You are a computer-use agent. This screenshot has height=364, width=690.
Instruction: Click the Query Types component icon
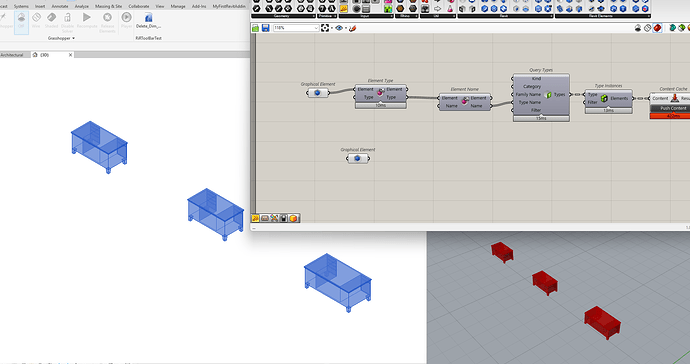coord(548,95)
